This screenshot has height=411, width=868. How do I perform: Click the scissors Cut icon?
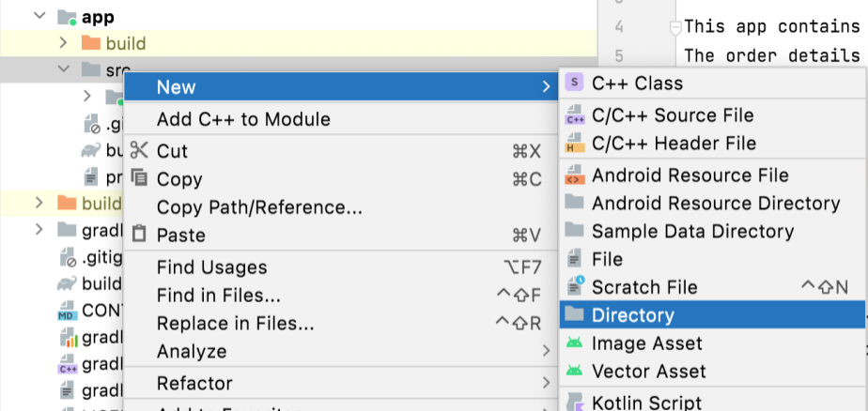pyautogui.click(x=139, y=151)
